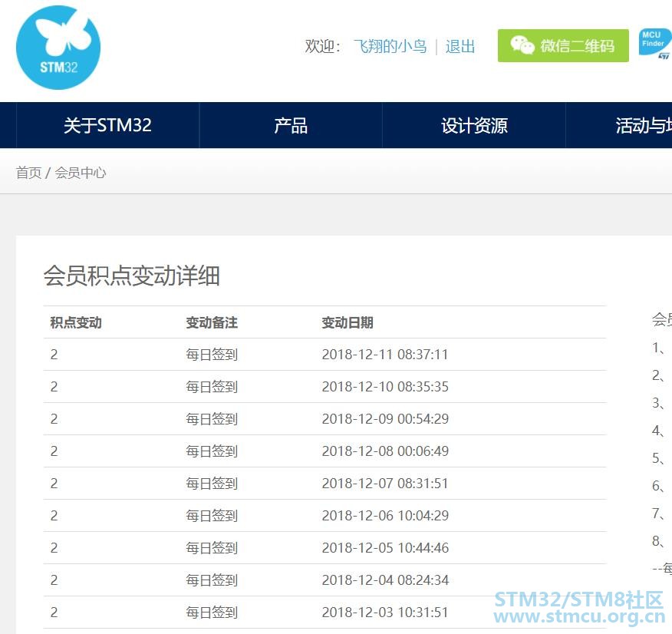Open the MCU Finder icon
672x634 pixels.
[655, 43]
